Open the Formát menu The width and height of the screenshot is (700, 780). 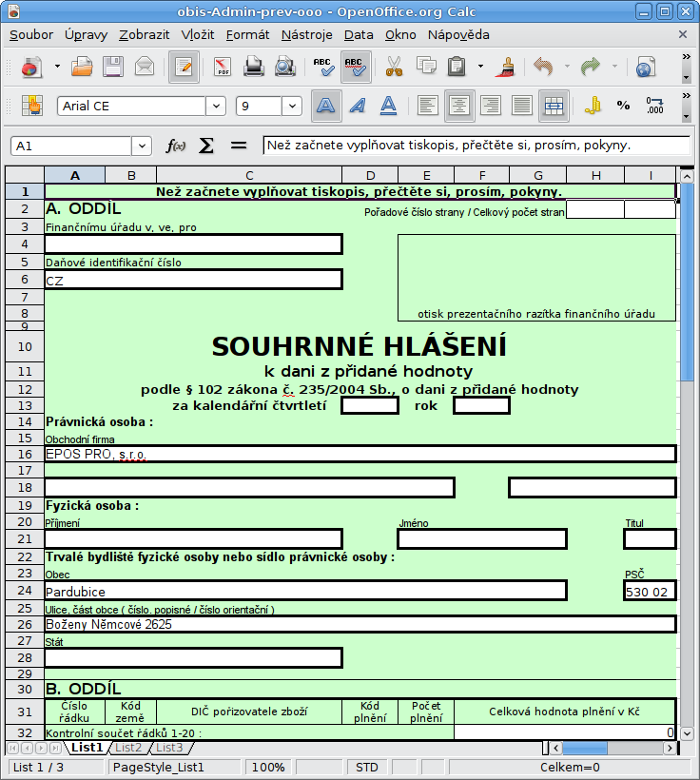click(247, 34)
